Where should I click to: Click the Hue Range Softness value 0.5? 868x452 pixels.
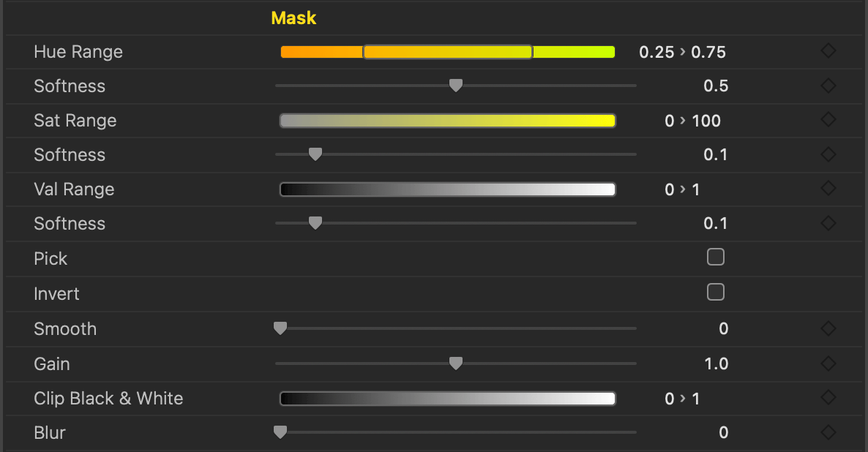pos(715,86)
